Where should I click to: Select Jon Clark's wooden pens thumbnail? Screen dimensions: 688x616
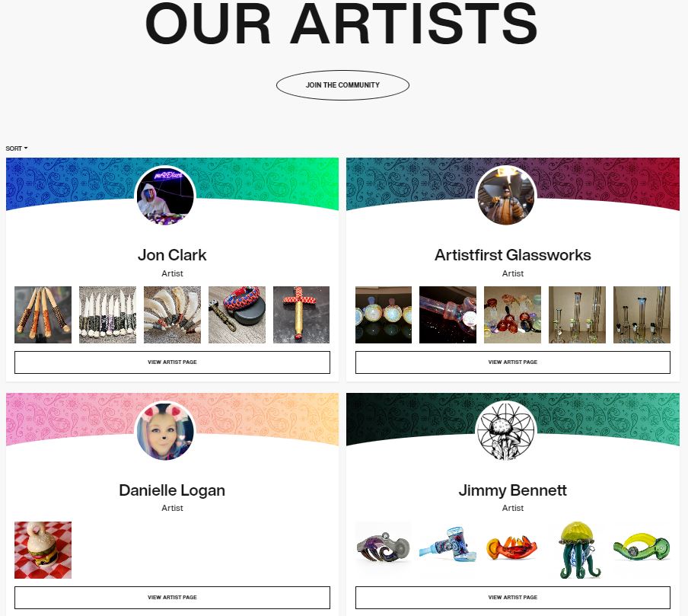pyautogui.click(x=43, y=314)
